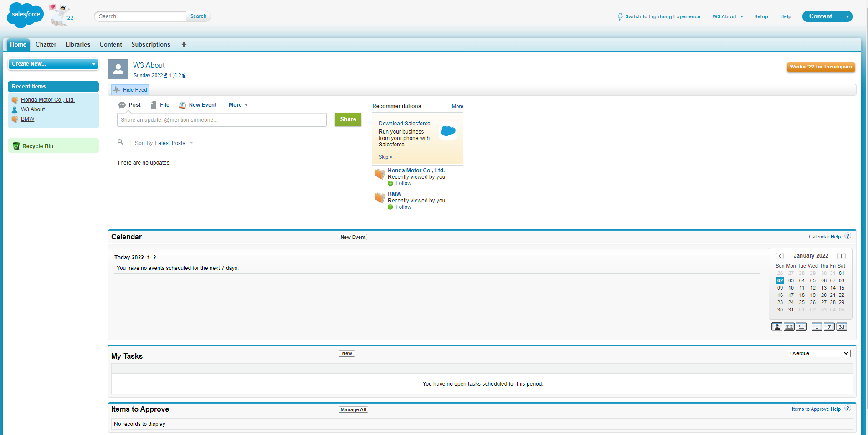The width and height of the screenshot is (868, 435).
Task: Toggle Hide Feed
Action: 130,90
